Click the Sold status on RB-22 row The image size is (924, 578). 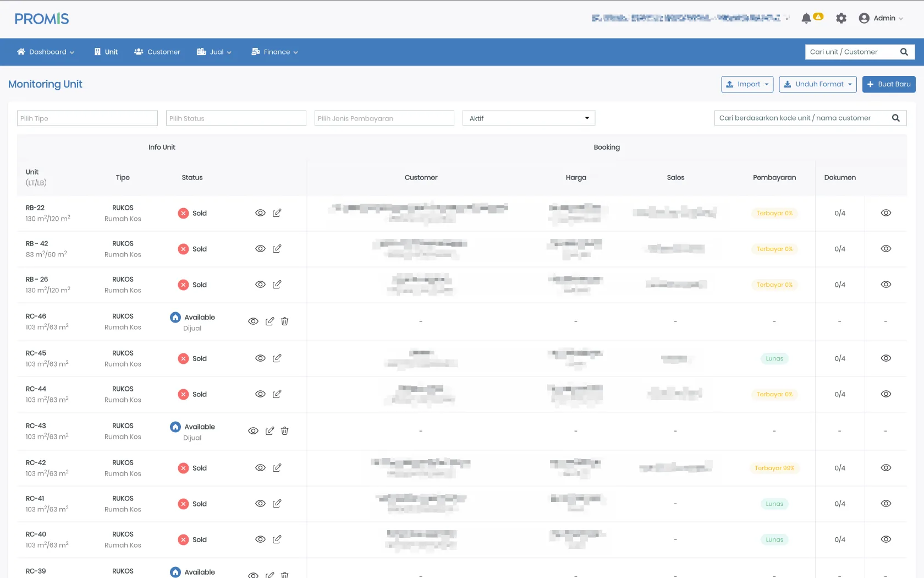193,213
